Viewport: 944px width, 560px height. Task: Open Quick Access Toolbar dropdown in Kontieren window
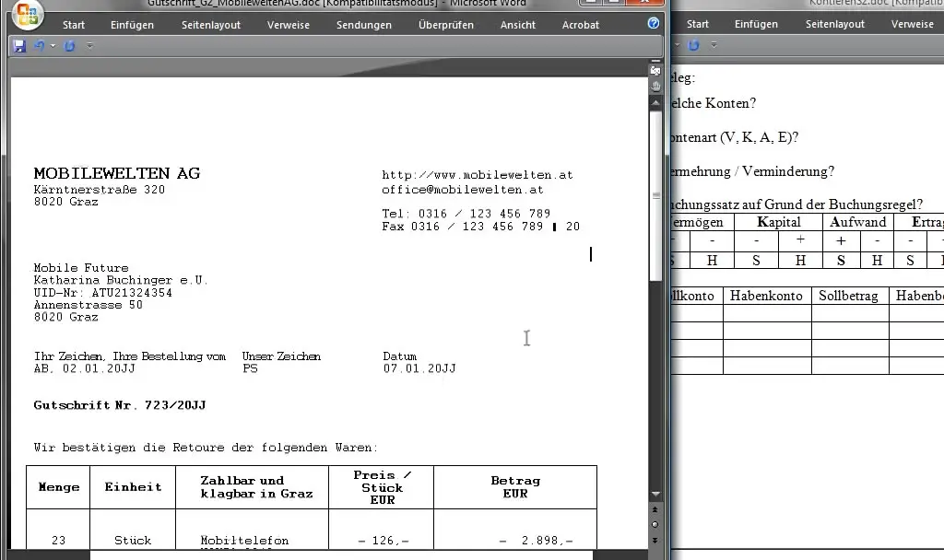tap(714, 45)
